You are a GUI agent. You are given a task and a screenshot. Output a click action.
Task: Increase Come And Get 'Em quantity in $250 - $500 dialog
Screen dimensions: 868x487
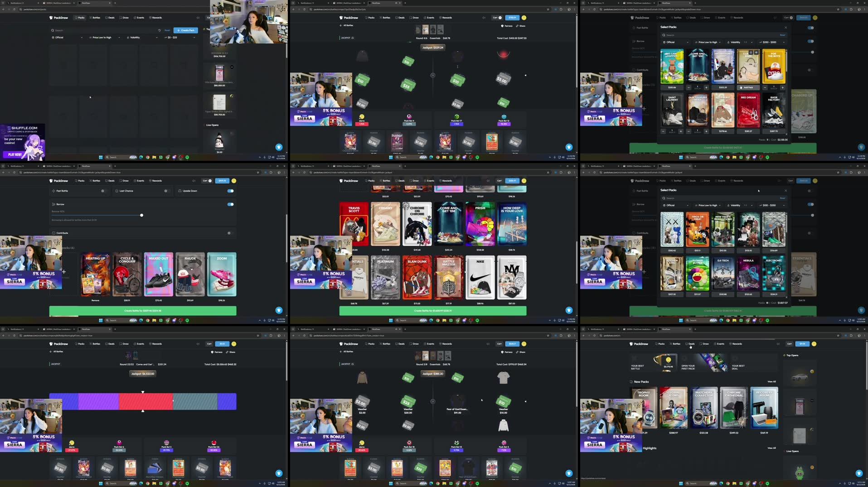click(706, 87)
